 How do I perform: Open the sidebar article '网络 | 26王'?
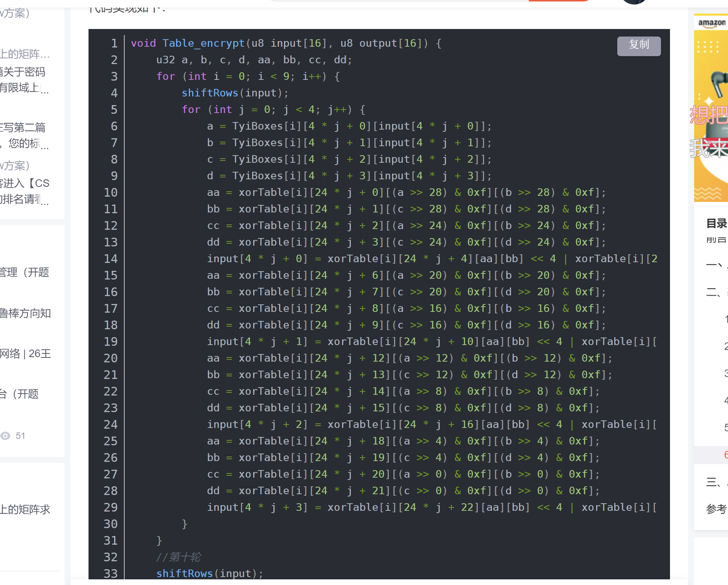click(25, 353)
